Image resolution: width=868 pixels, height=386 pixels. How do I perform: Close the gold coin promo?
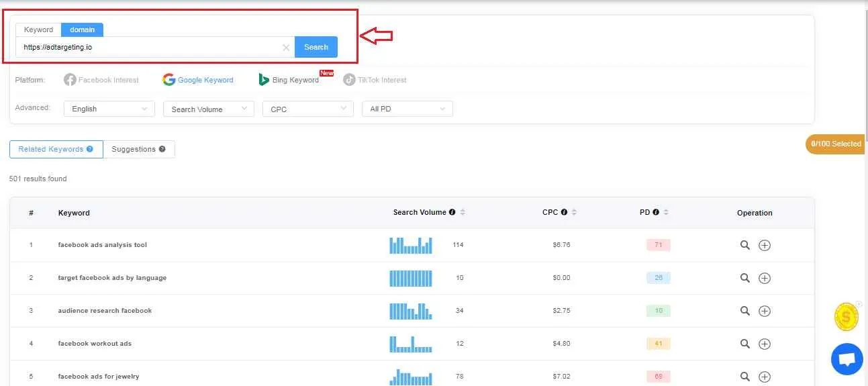859,304
